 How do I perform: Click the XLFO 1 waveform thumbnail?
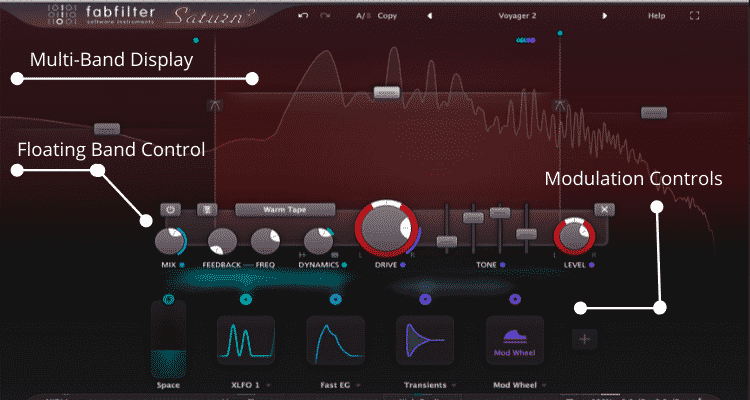pyautogui.click(x=245, y=344)
